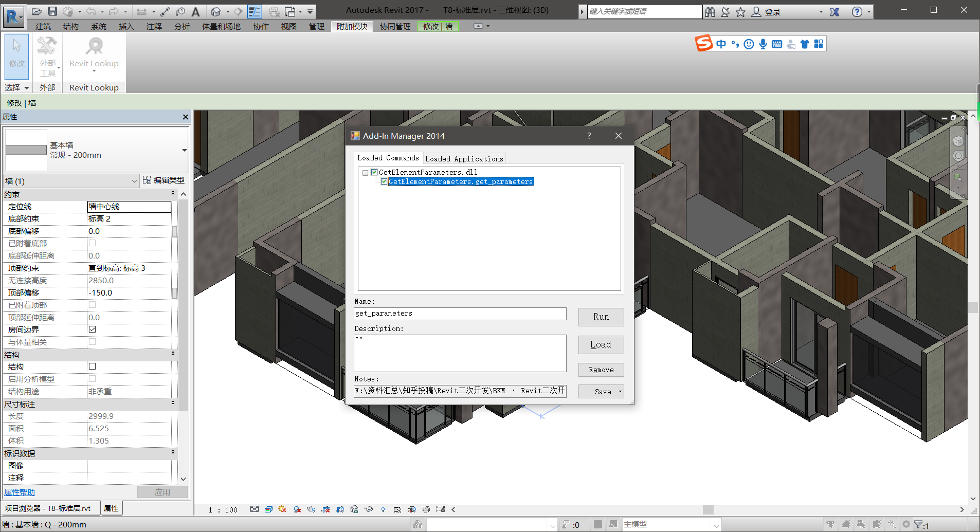Toggle the 房间边界 checkbox

93,329
